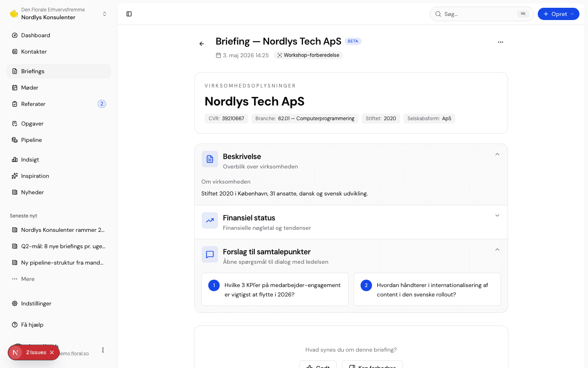The width and height of the screenshot is (588, 368).
Task: Click the Opret button
Action: [558, 14]
